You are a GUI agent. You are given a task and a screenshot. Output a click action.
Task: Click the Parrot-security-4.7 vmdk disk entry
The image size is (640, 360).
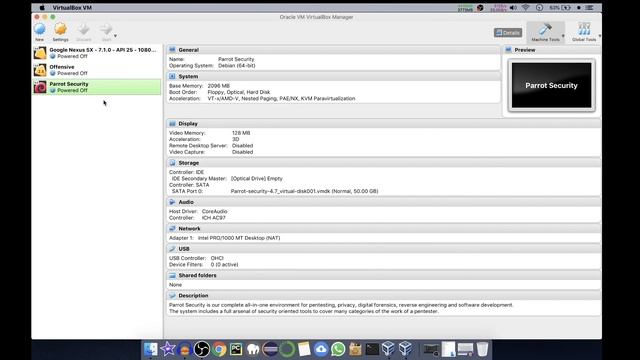[x=304, y=191]
